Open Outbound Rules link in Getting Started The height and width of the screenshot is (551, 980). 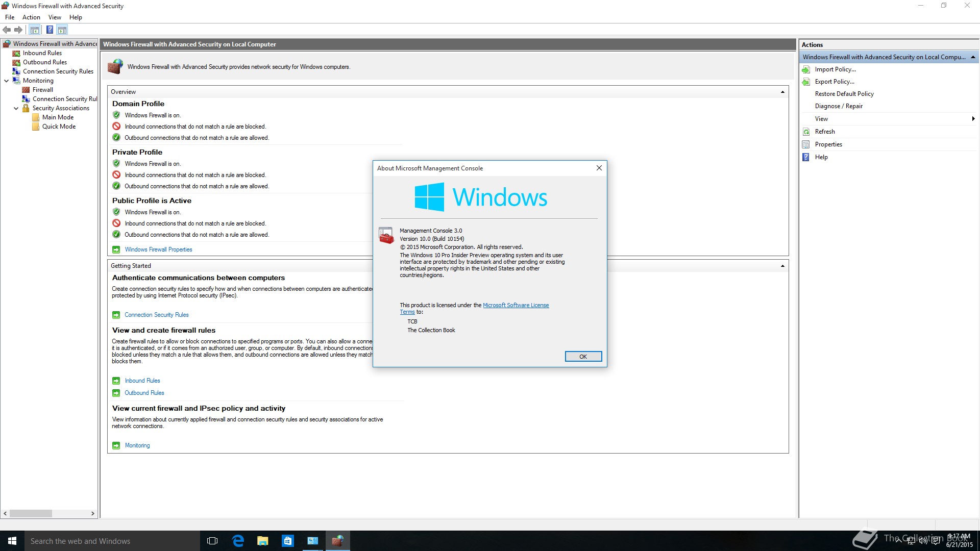click(x=144, y=393)
